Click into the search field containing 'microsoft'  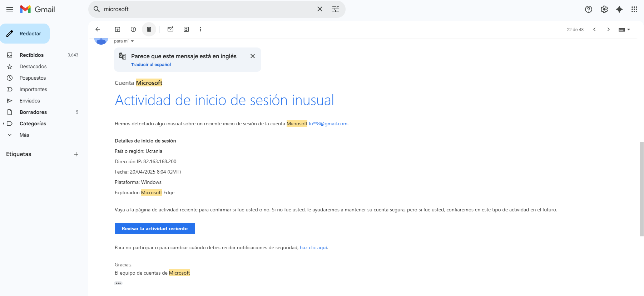tap(207, 9)
